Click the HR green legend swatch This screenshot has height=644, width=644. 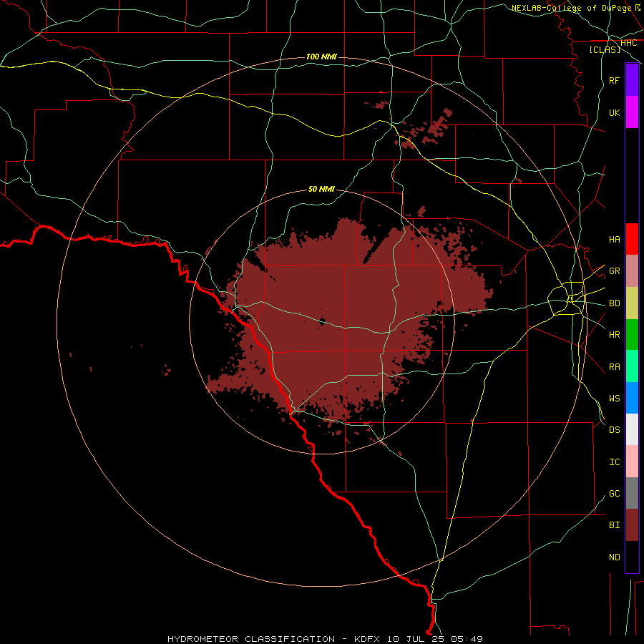632,334
